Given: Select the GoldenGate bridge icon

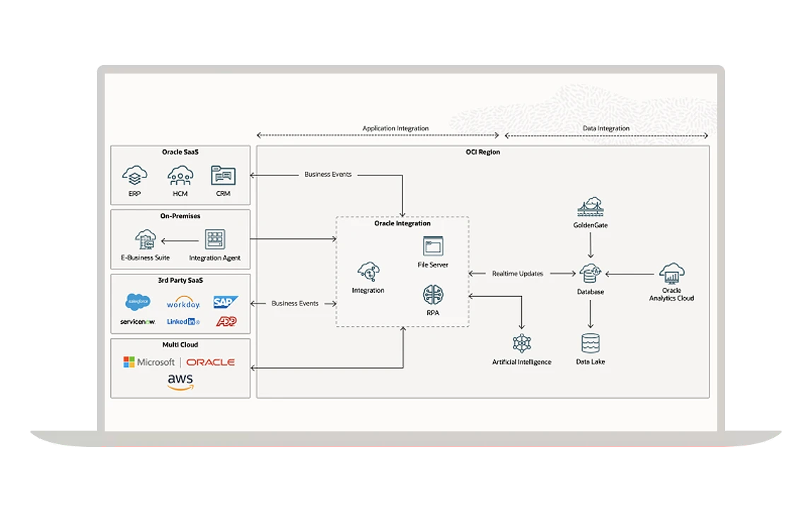Looking at the screenshot, I should coord(590,207).
